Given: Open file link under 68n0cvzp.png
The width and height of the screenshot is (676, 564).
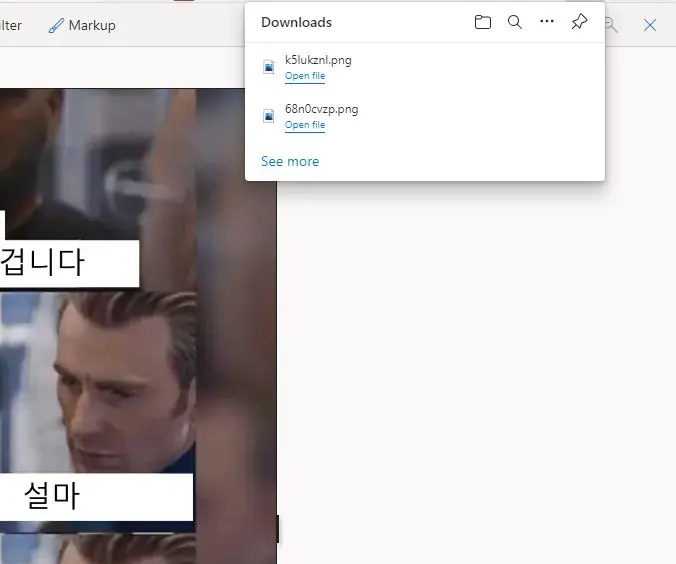Looking at the screenshot, I should click(305, 125).
